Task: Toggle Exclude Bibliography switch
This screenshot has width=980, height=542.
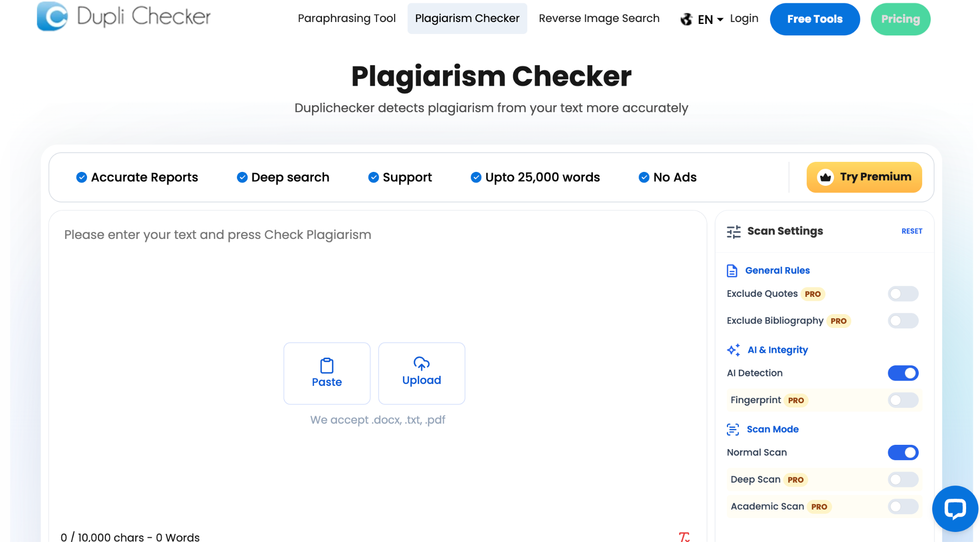Action: (903, 320)
